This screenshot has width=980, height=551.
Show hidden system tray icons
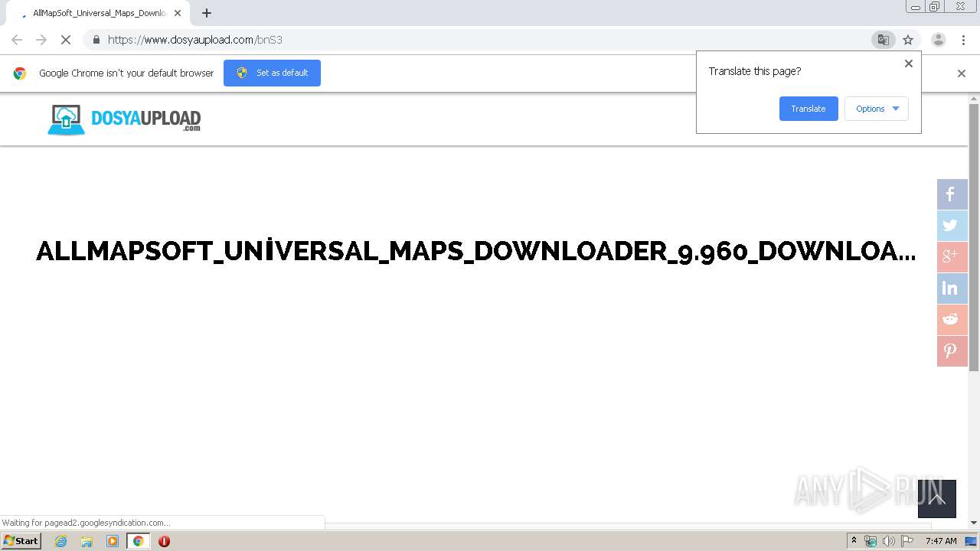(x=854, y=541)
